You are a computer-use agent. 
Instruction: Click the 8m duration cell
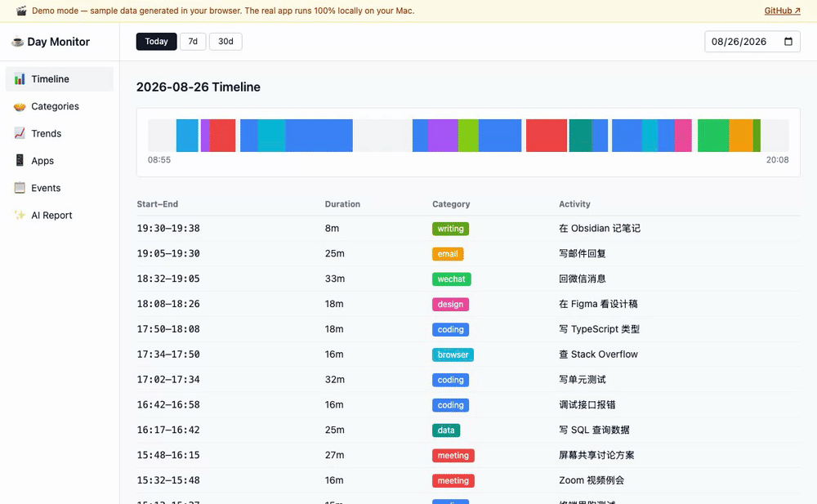332,228
